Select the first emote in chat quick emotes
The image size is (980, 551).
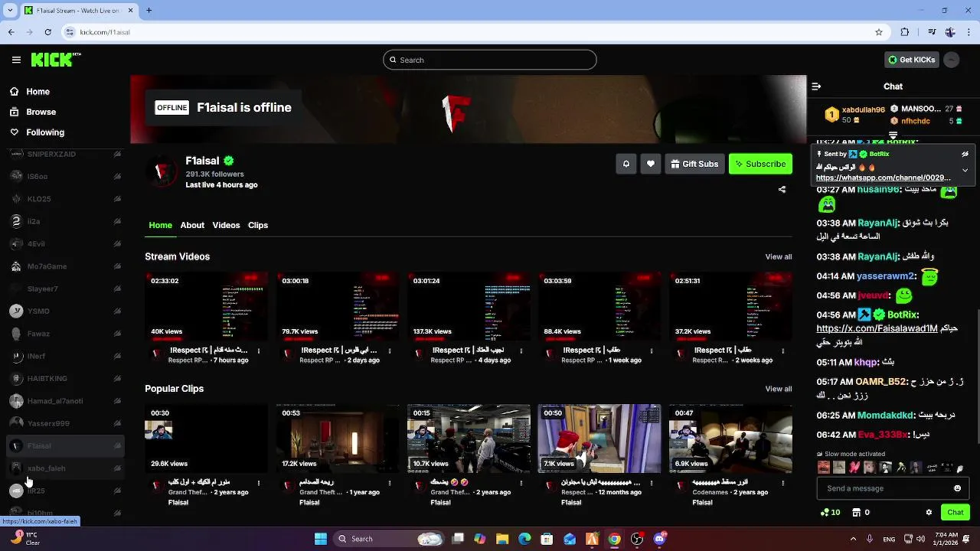[824, 468]
